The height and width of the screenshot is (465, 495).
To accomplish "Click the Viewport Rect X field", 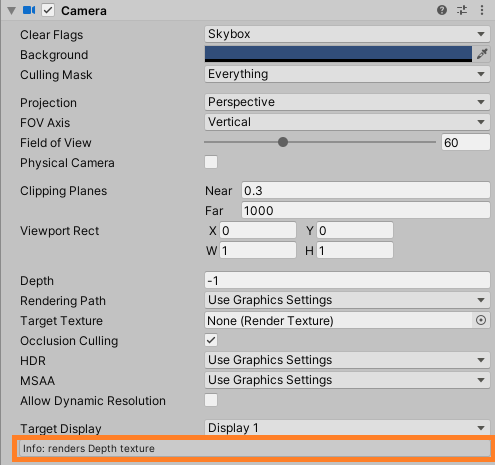I will coord(258,230).
